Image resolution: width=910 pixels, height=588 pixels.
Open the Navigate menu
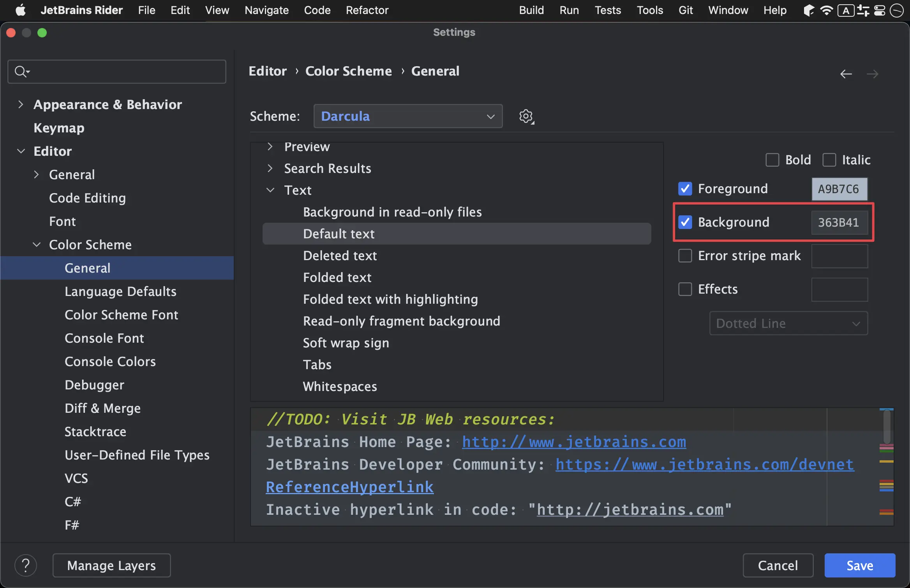pos(266,10)
